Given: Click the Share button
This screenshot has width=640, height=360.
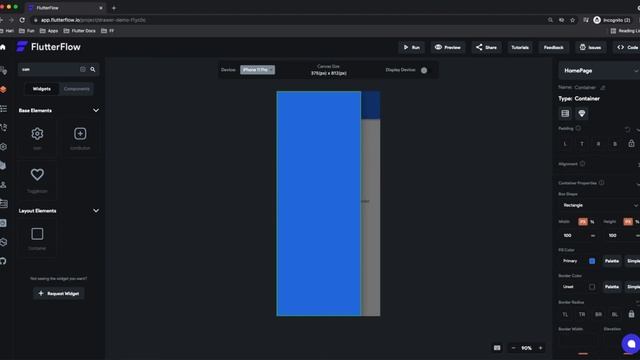Looking at the screenshot, I should tap(486, 47).
